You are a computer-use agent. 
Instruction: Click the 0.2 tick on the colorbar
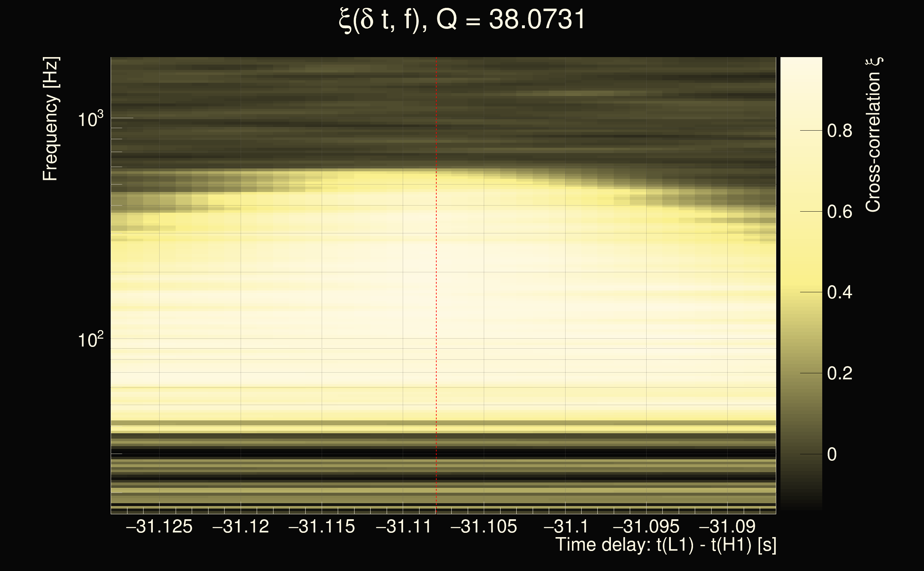click(x=839, y=373)
